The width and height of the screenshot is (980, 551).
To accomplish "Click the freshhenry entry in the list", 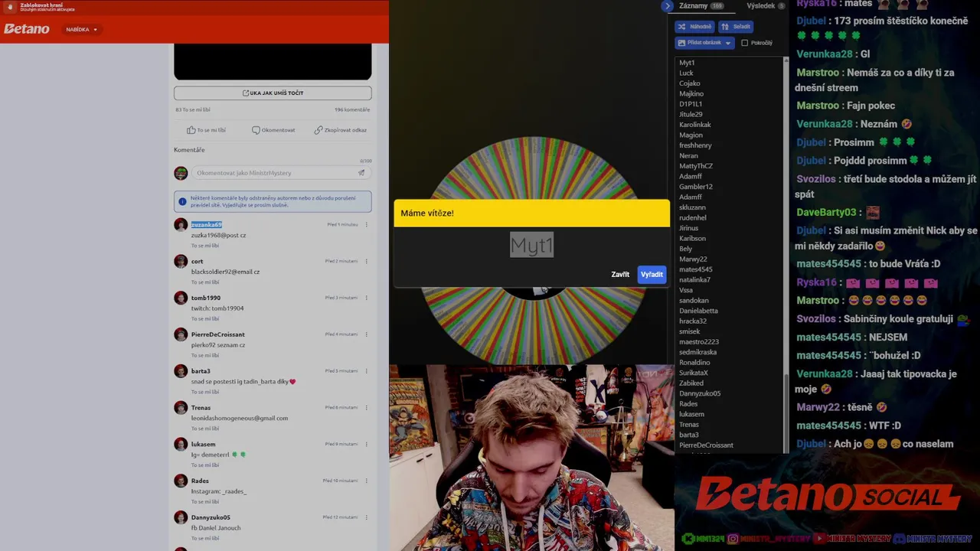I will point(695,145).
